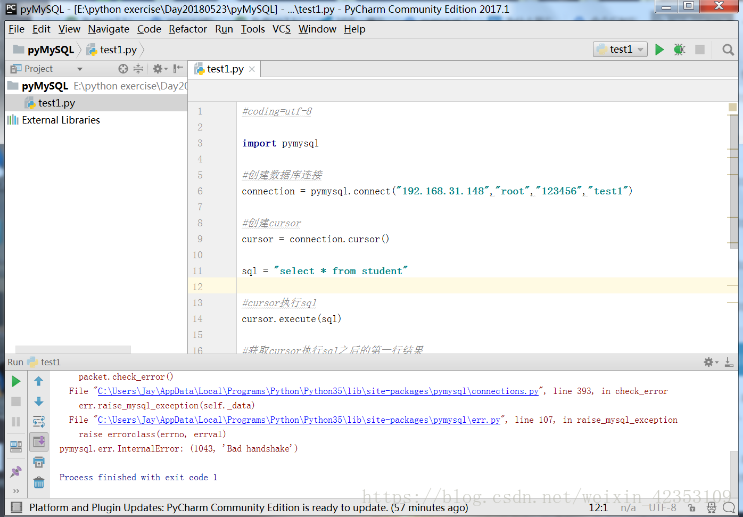This screenshot has width=743, height=517.
Task: Restore layout icon in Run panel
Action: [16, 446]
